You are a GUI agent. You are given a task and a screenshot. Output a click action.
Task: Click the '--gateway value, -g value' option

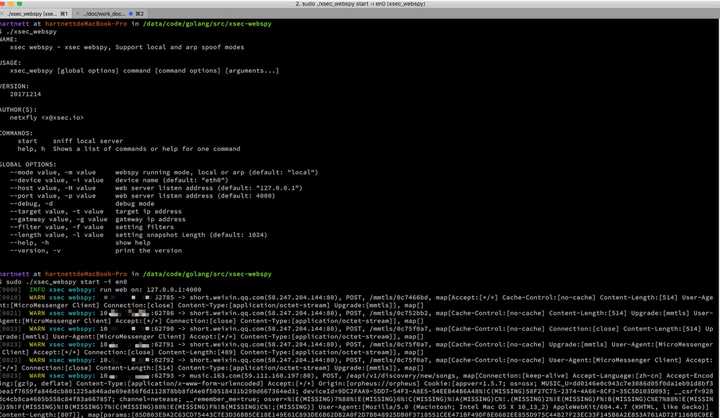pos(58,219)
